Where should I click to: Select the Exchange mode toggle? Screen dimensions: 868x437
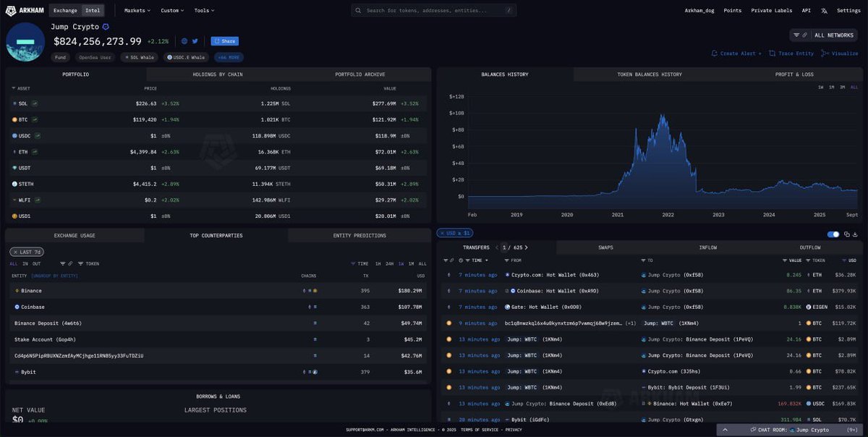click(65, 11)
